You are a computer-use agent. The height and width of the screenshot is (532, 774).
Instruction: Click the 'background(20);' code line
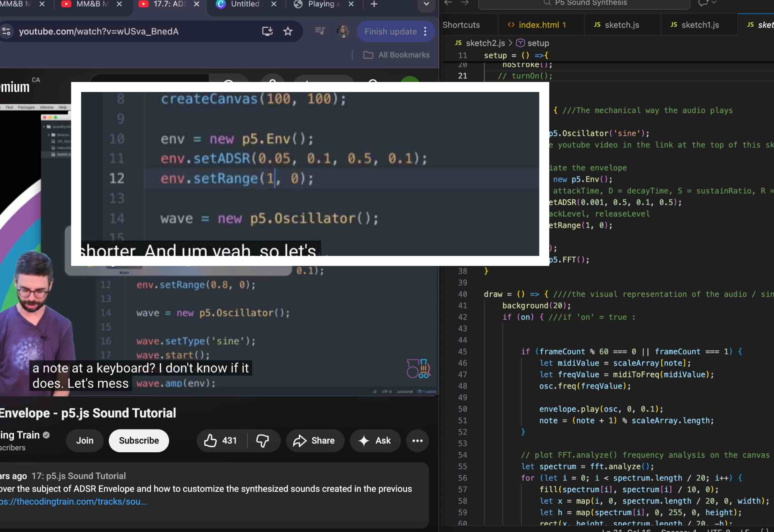click(536, 306)
